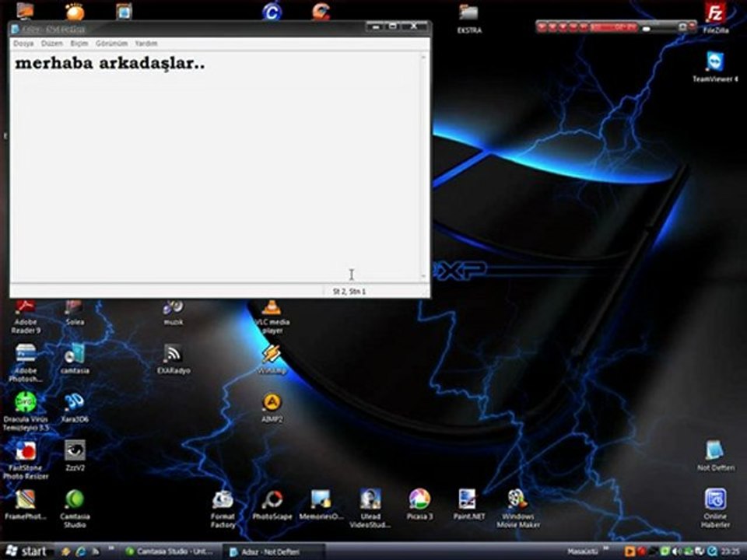Open the Görünüm menu in Notepad
Viewport: 747px width, 560px height.
(111, 44)
